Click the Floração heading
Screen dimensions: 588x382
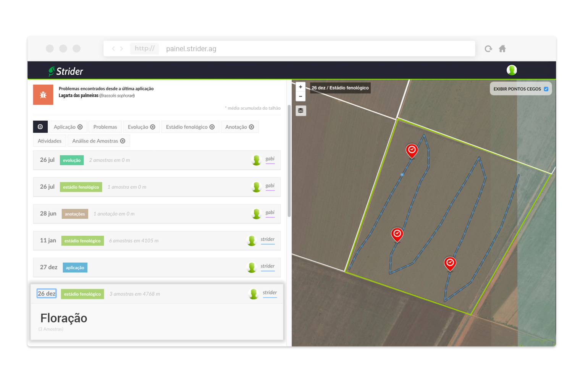64,318
